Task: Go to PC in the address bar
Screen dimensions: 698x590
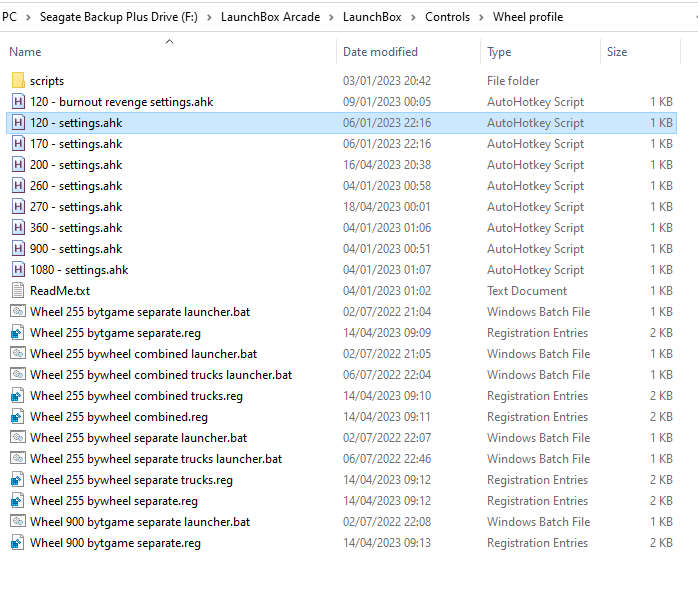Action: [9, 17]
